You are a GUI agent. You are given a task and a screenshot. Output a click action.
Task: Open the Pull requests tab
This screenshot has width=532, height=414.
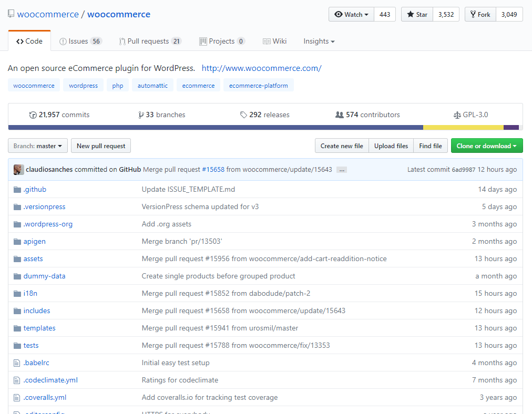point(150,42)
